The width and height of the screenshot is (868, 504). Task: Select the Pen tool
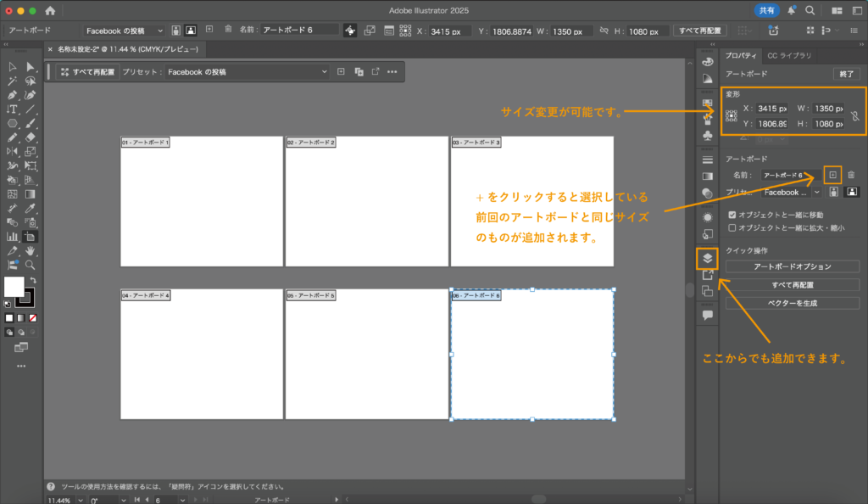(x=12, y=96)
